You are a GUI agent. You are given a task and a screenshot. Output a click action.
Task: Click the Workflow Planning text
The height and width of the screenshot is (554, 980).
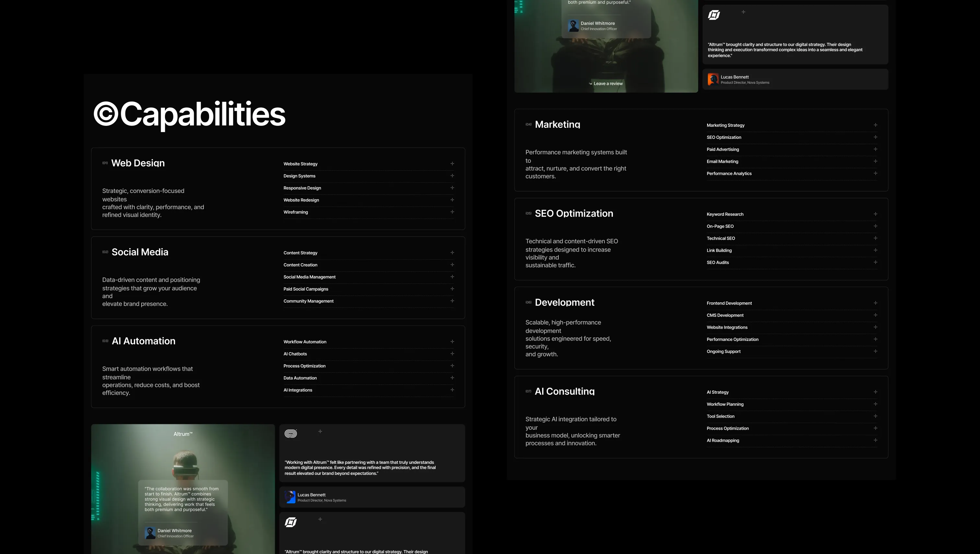[725, 404]
